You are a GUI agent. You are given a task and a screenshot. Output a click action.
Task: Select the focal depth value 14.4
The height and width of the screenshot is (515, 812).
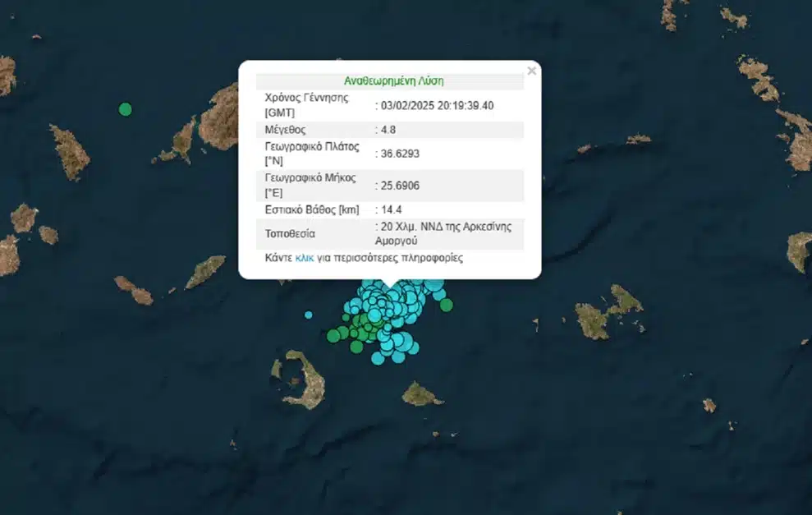point(390,209)
